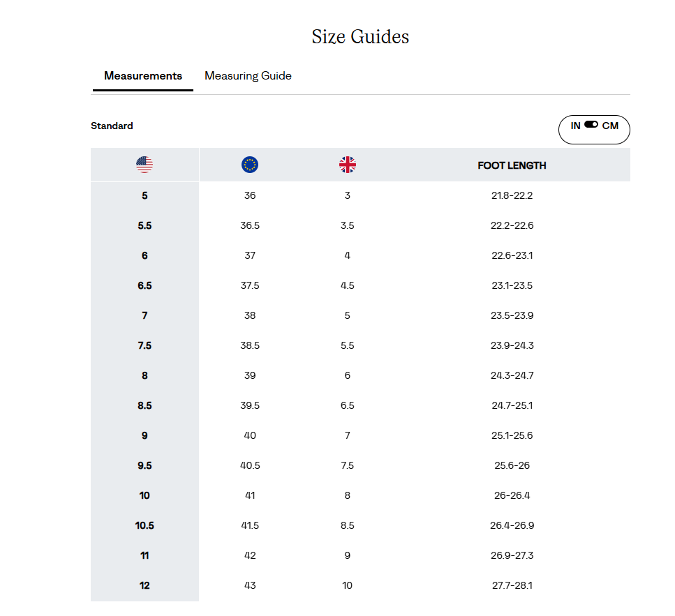Toggle the IN/CM unit switch
The height and width of the screenshot is (616, 675).
(x=591, y=125)
